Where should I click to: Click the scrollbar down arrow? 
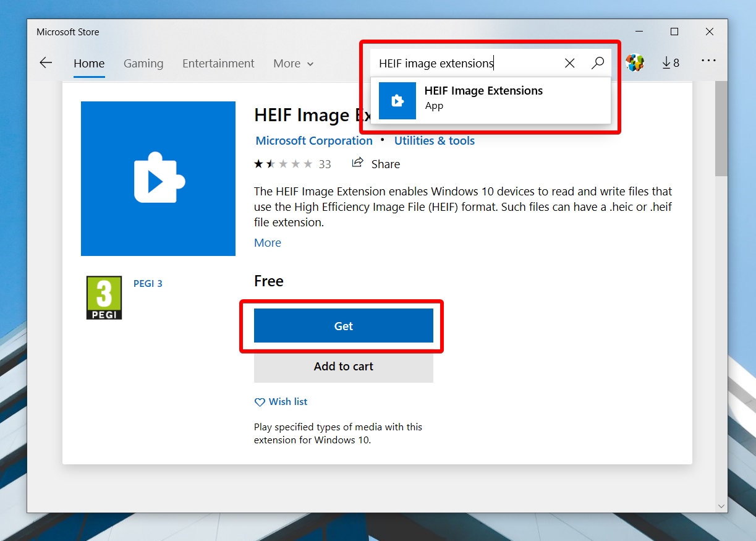tap(721, 506)
